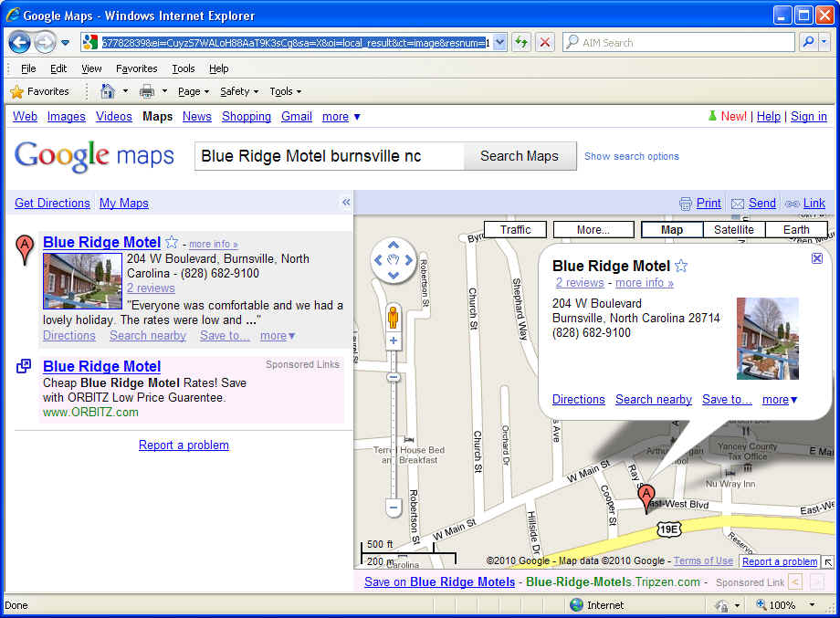
Task: Expand the printer icon dropdown arrow
Action: tap(164, 91)
